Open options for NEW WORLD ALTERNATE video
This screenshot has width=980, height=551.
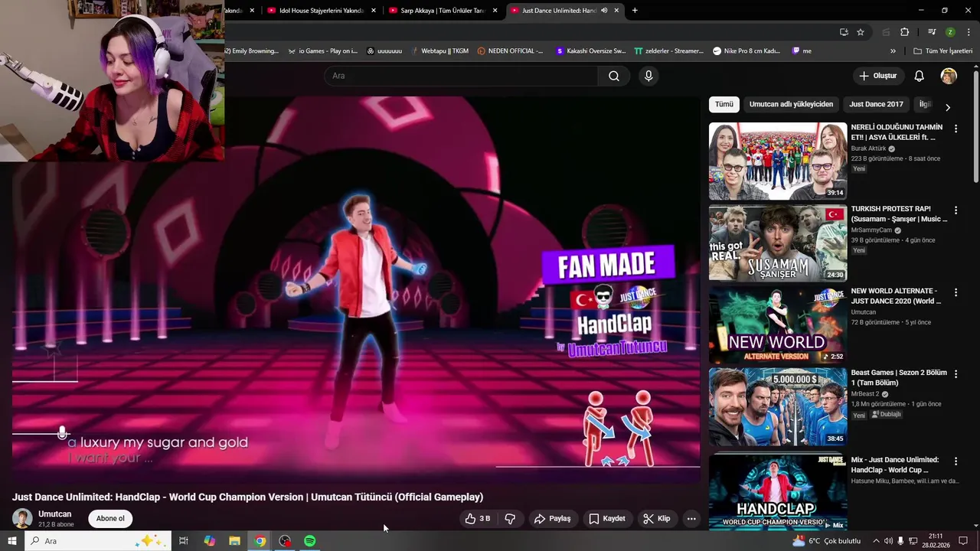pos(955,292)
